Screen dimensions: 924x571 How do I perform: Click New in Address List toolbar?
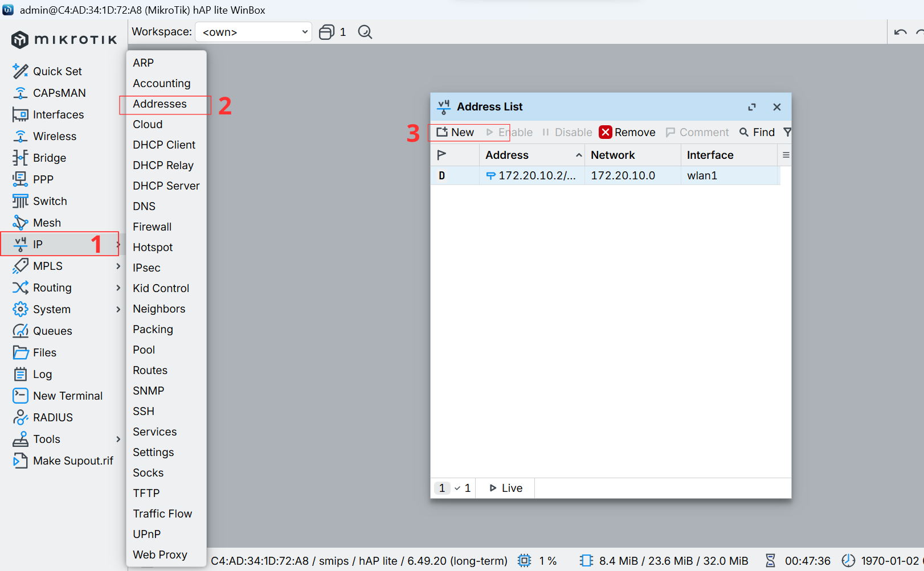pyautogui.click(x=455, y=132)
